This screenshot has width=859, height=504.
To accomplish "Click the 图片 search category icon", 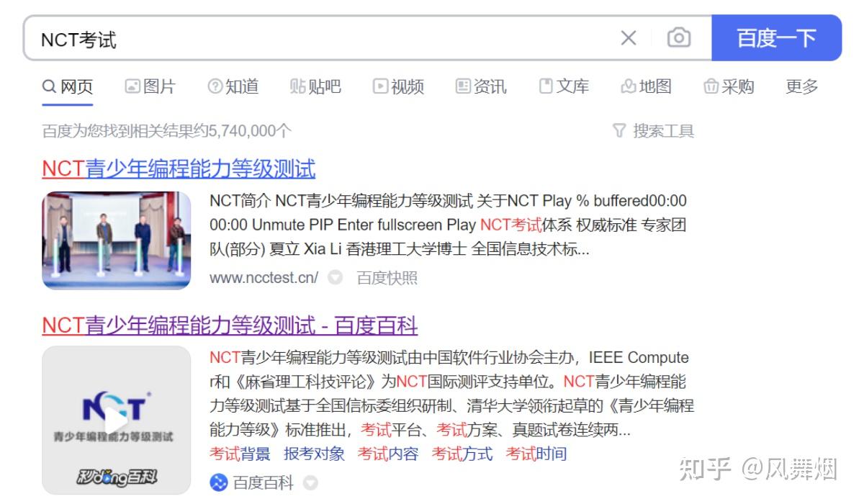I will tap(132, 86).
